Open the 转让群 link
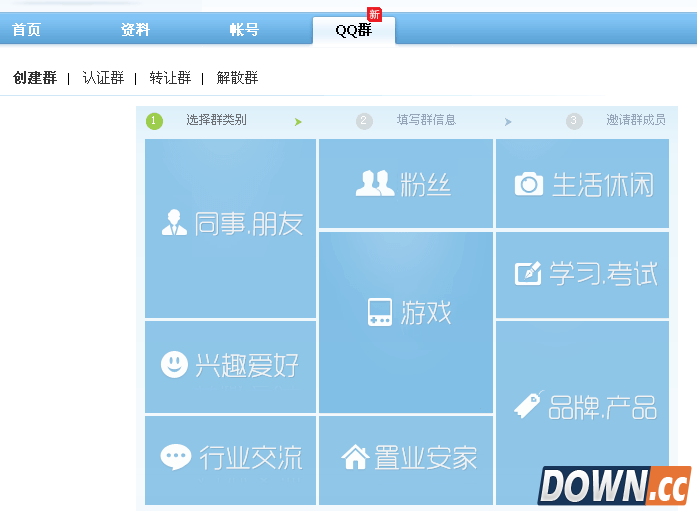 coord(170,78)
